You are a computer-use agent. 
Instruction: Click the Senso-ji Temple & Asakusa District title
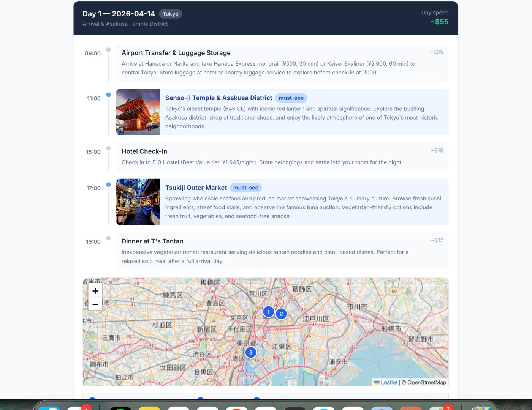point(218,98)
